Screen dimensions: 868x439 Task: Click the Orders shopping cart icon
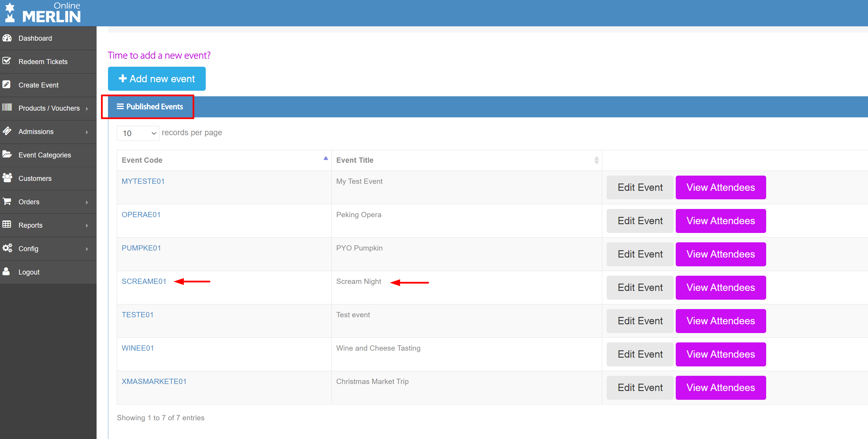[x=7, y=201]
